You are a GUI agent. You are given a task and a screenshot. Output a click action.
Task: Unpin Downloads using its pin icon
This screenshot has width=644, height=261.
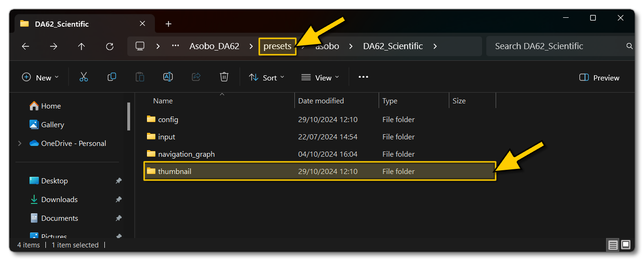pos(119,200)
